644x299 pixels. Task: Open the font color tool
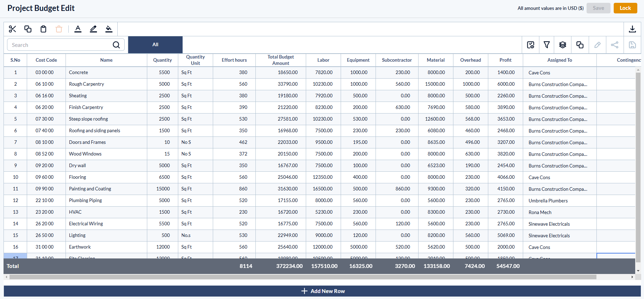(78, 29)
